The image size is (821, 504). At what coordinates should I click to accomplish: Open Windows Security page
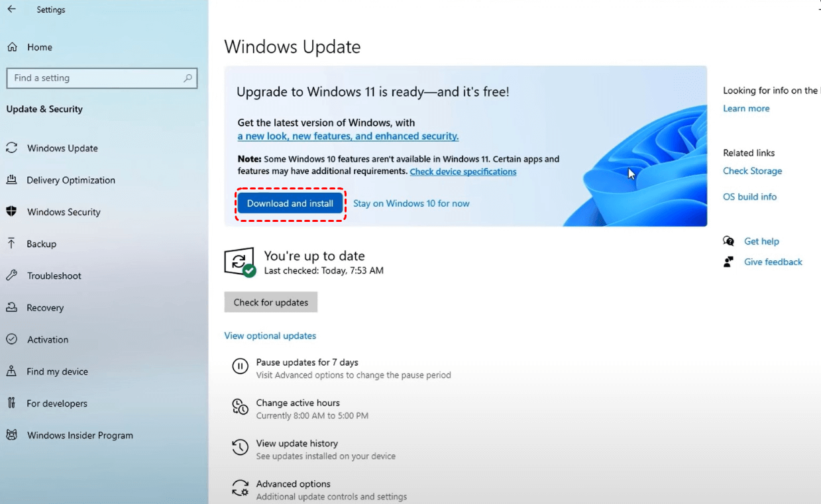pyautogui.click(x=64, y=212)
